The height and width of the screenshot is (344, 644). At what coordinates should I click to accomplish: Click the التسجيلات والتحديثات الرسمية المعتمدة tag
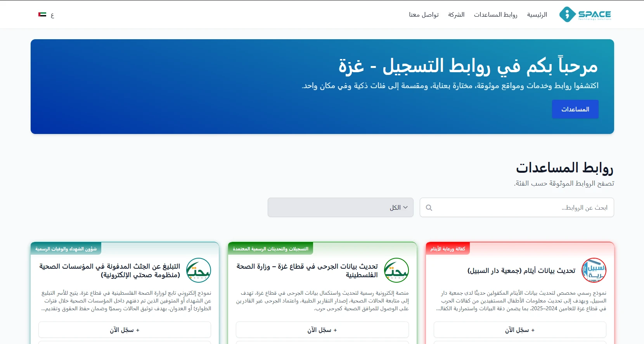(x=270, y=248)
